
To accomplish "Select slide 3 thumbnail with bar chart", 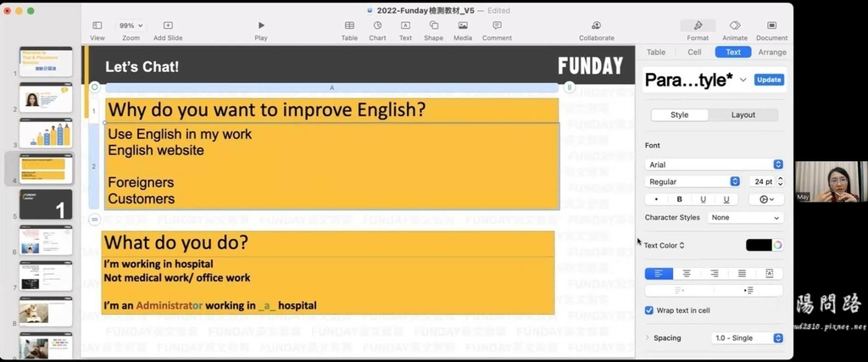I will pyautogui.click(x=46, y=133).
